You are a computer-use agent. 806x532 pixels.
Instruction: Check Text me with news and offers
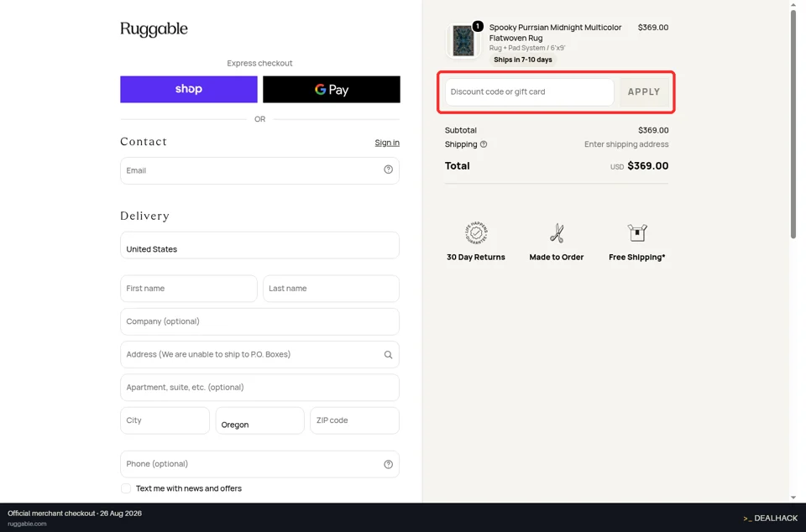tap(126, 488)
